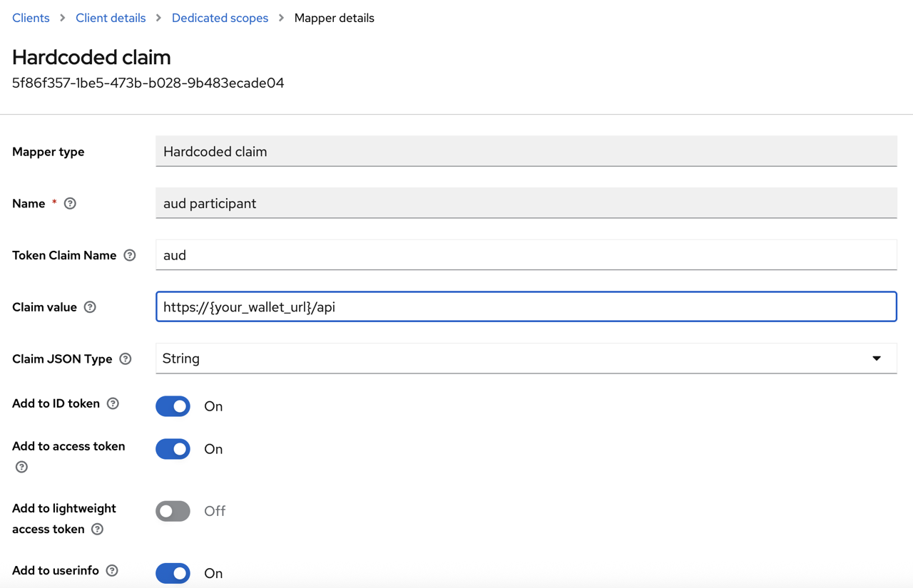The image size is (913, 588).
Task: Click help icon next to Add to ID token
Action: click(113, 403)
